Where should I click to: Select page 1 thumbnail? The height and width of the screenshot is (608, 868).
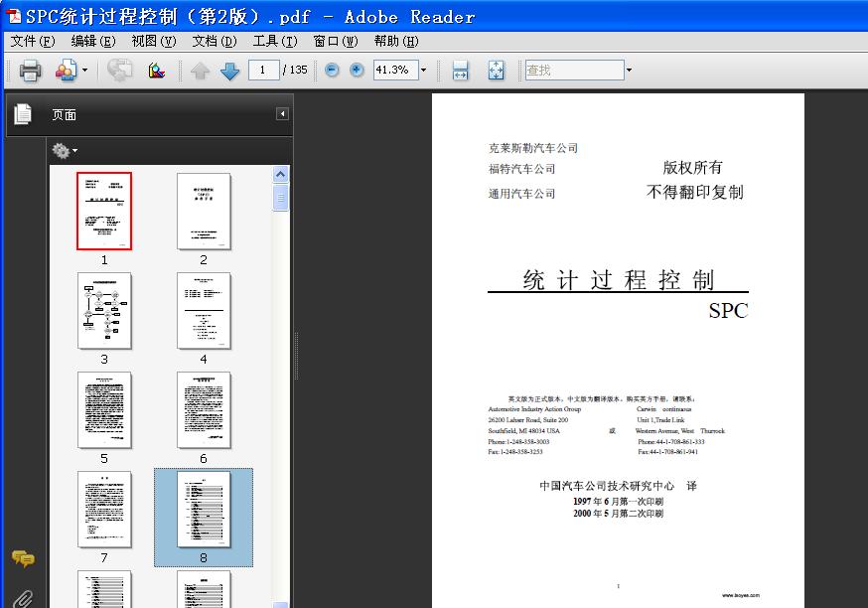104,211
